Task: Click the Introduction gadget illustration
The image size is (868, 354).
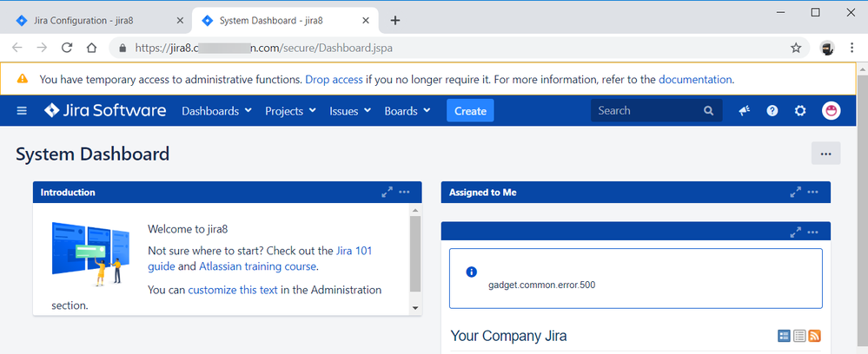Action: click(90, 253)
